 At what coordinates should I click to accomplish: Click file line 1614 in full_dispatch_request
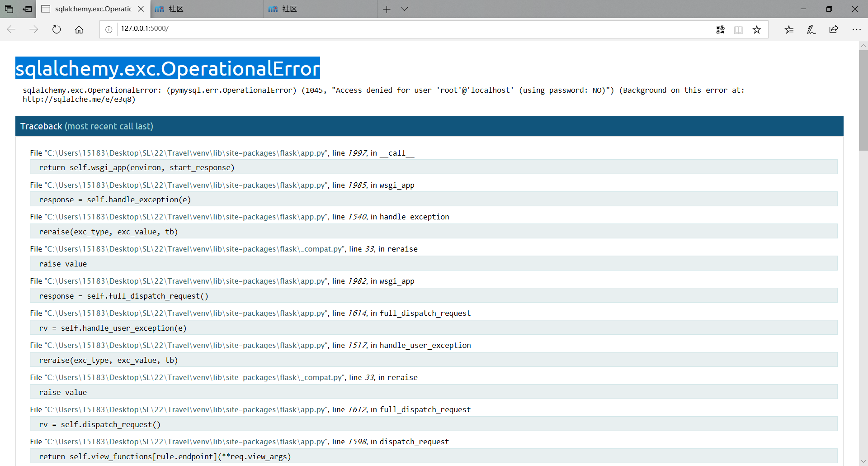[250, 313]
